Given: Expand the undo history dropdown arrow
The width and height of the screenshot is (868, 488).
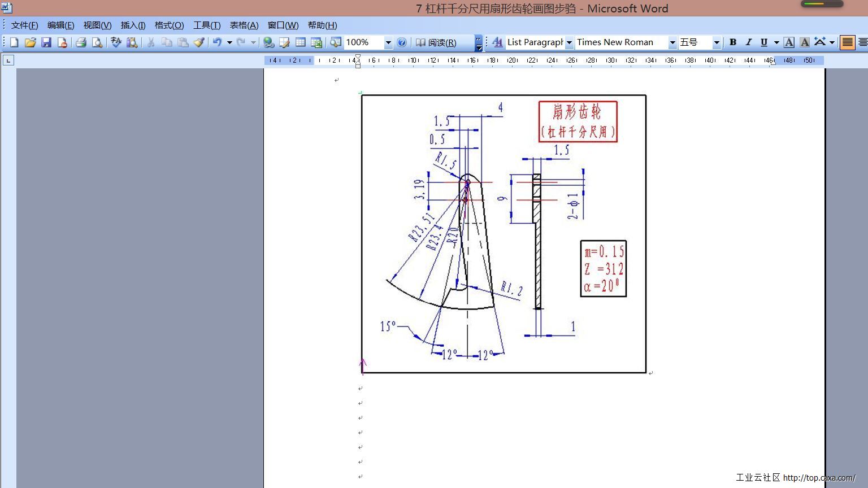Looking at the screenshot, I should click(229, 42).
